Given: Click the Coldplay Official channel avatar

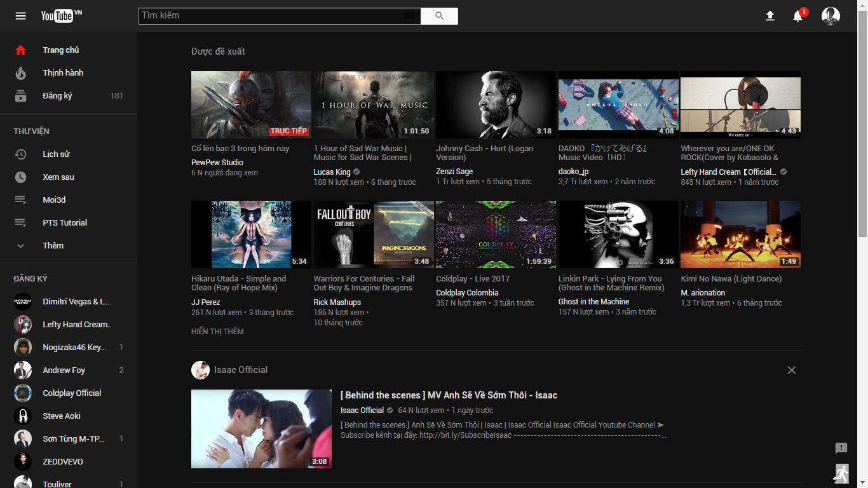Looking at the screenshot, I should click(23, 393).
